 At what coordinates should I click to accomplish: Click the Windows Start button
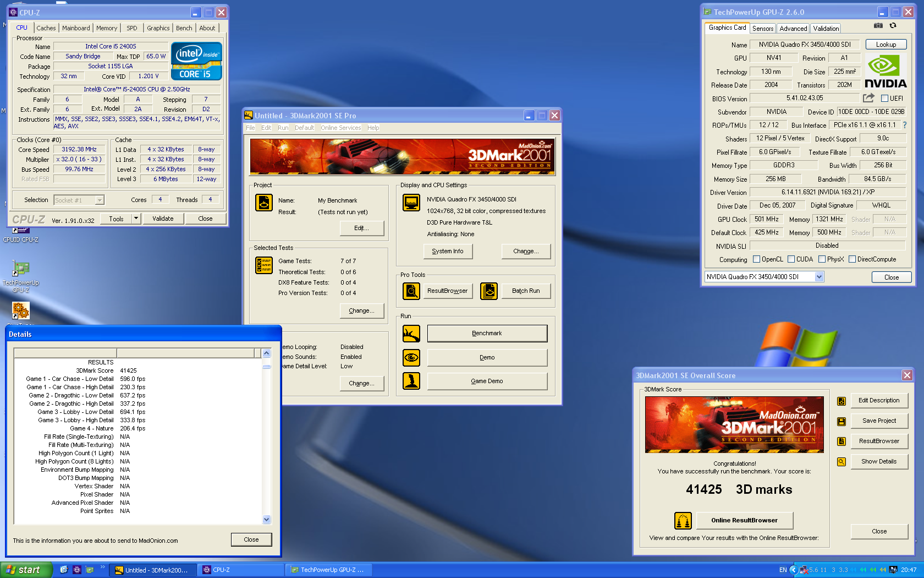(x=26, y=570)
